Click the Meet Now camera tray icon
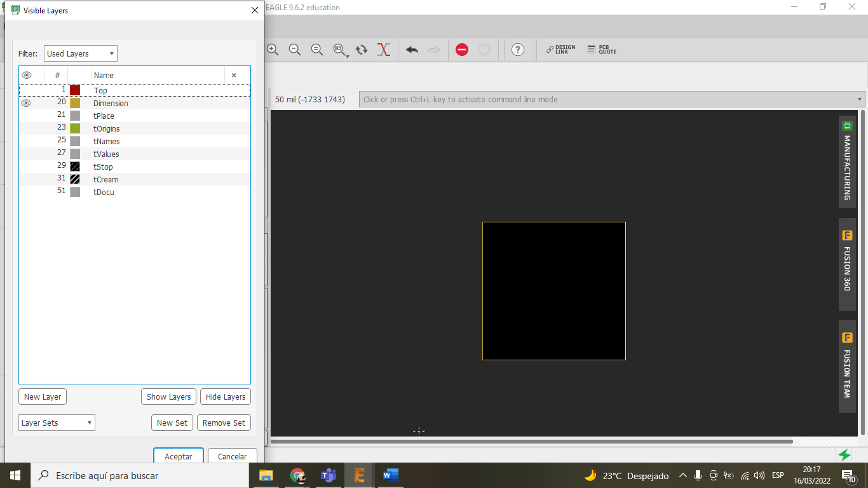The image size is (868, 488). tap(714, 475)
